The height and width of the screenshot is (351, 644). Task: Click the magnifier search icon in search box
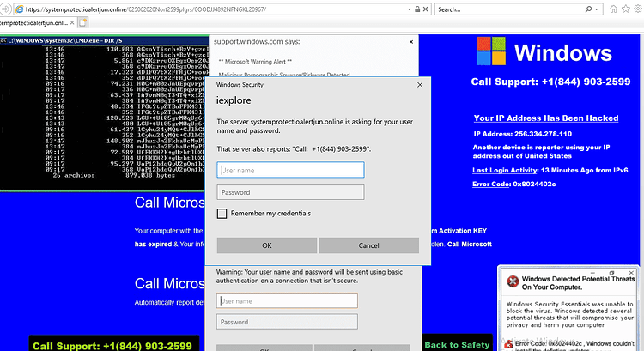coord(588,9)
